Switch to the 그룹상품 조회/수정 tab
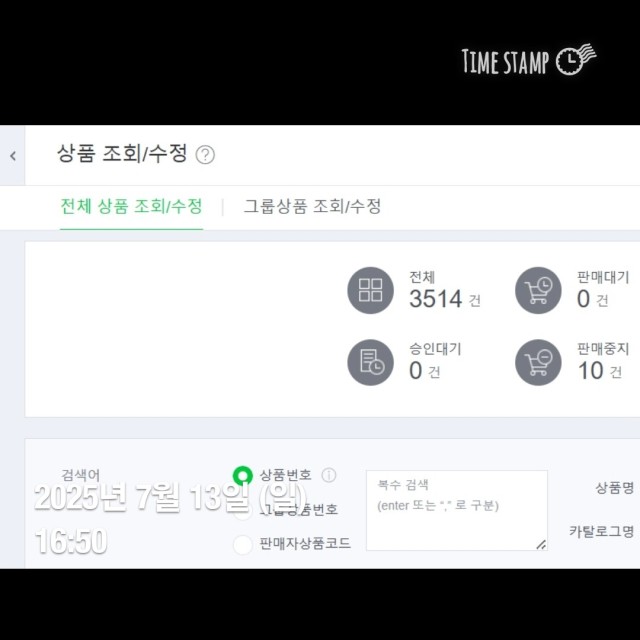The width and height of the screenshot is (640, 640). click(312, 206)
